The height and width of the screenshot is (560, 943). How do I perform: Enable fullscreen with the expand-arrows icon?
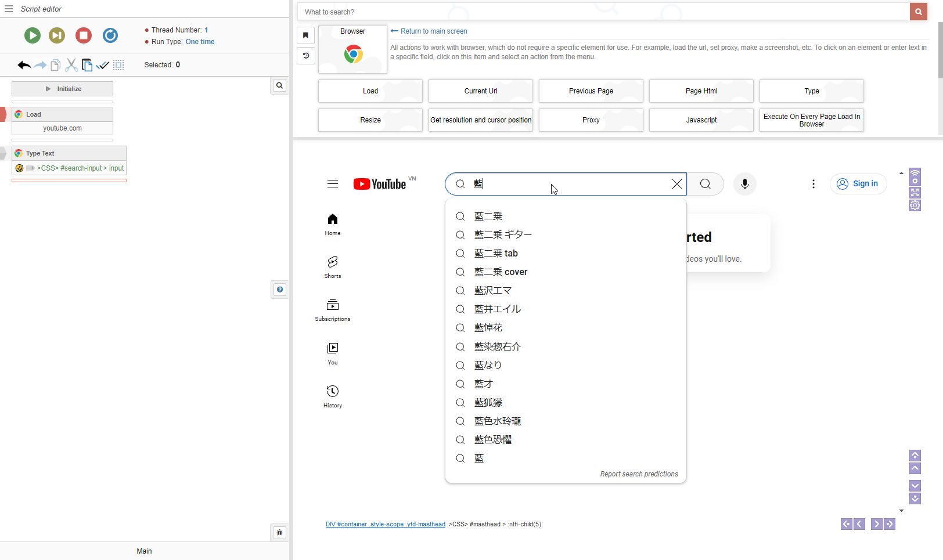tap(915, 193)
